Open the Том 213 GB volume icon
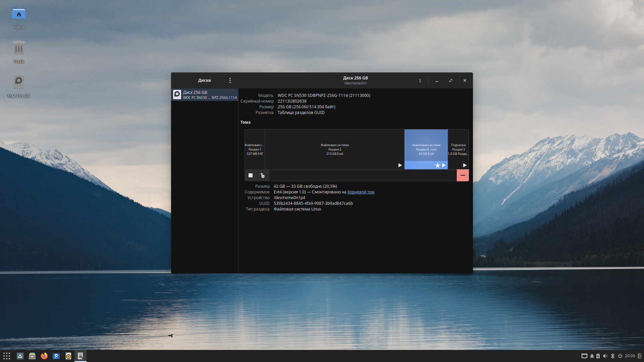 pos(19,82)
